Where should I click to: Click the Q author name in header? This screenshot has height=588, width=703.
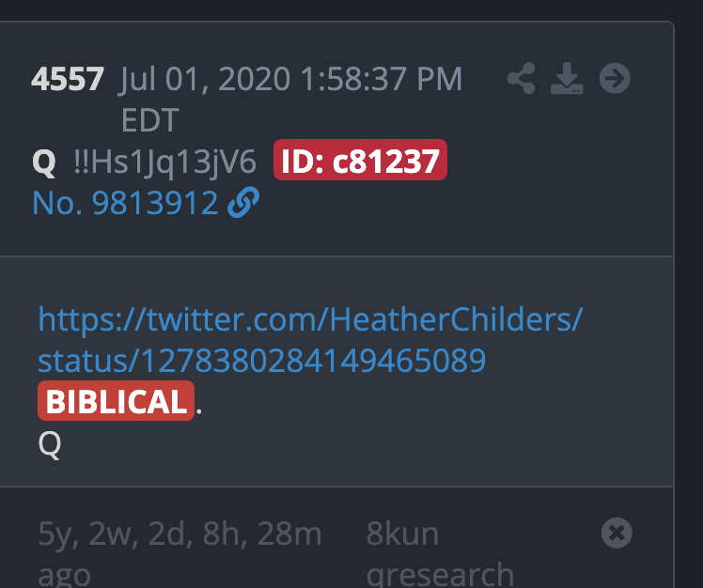click(44, 162)
